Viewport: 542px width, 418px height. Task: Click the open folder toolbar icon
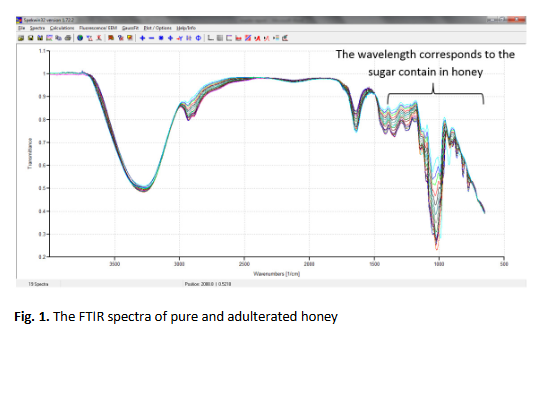pos(21,38)
